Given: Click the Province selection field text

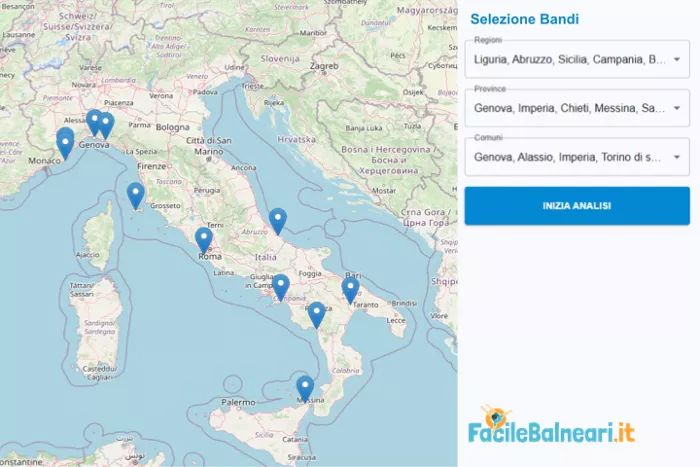Looking at the screenshot, I should click(570, 108).
